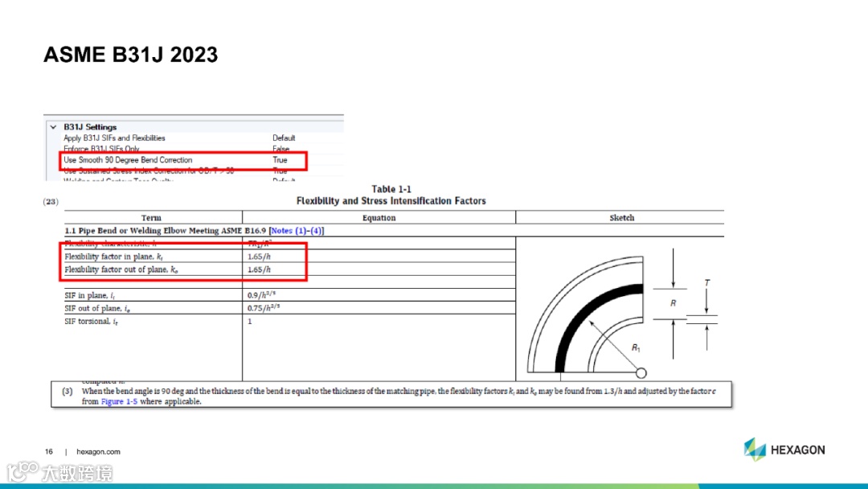
Task: Click slide page number 16
Action: point(49,452)
